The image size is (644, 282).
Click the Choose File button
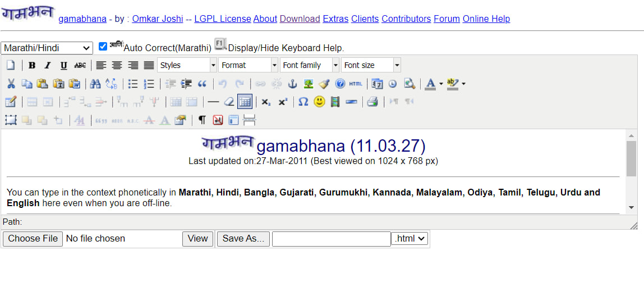click(x=32, y=239)
